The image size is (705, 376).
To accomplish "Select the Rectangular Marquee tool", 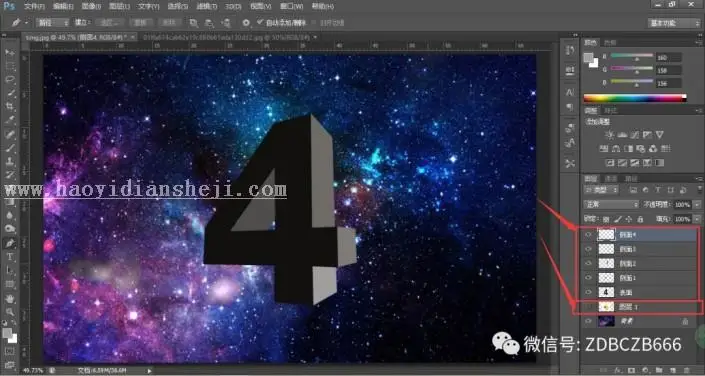I will click(10, 67).
